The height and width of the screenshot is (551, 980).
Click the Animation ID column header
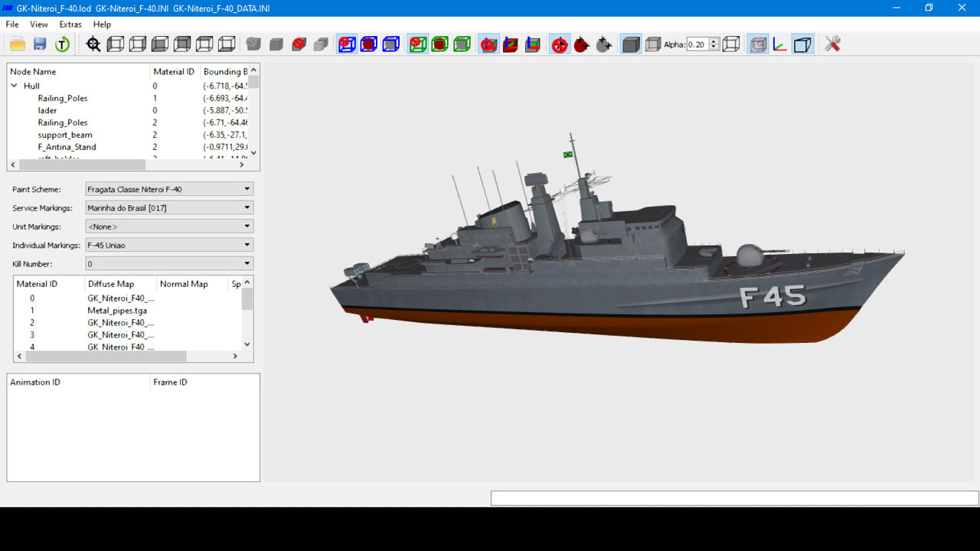[x=79, y=382]
